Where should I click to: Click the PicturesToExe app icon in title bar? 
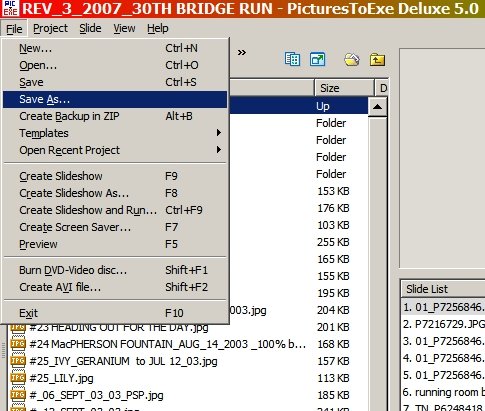(10, 8)
